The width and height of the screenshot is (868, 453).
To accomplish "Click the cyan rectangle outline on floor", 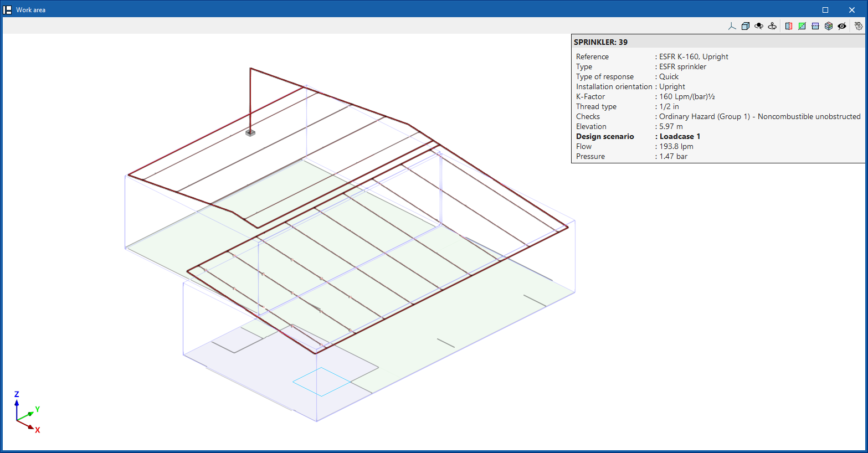I will [321, 382].
